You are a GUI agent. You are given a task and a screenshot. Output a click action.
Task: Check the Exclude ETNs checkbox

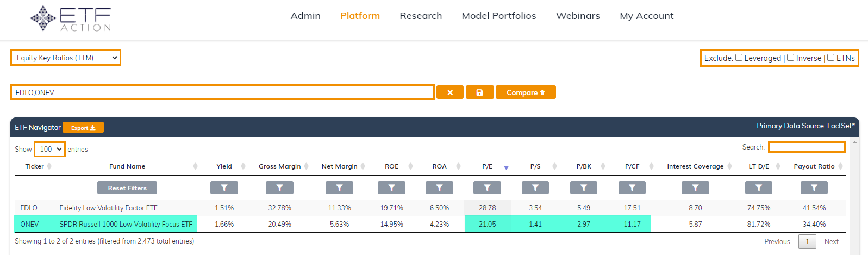830,58
